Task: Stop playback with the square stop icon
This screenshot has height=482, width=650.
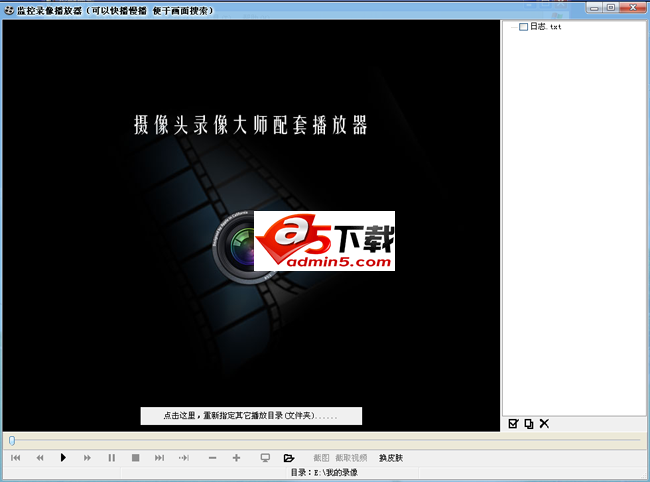Action: pos(136,458)
